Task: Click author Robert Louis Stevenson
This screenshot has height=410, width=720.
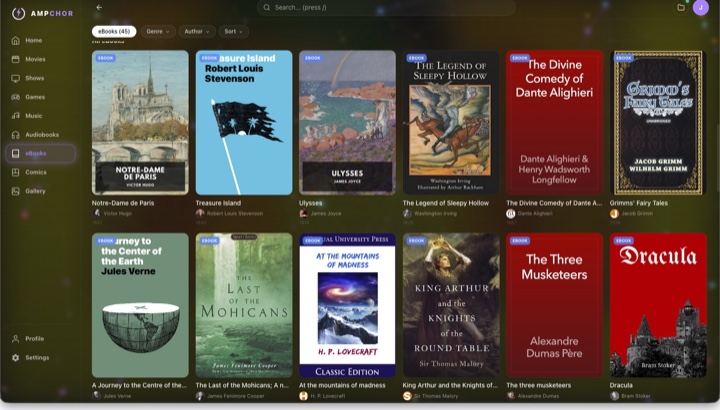Action: 235,213
